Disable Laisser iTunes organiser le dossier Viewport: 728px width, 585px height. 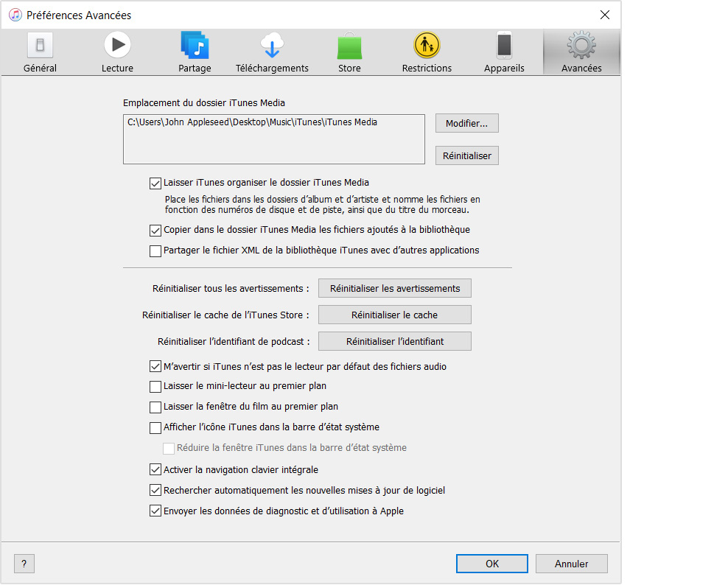pos(155,183)
